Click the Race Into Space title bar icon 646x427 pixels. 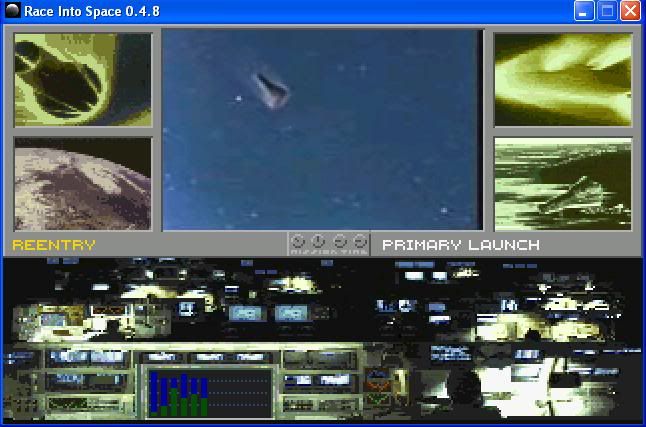12,10
